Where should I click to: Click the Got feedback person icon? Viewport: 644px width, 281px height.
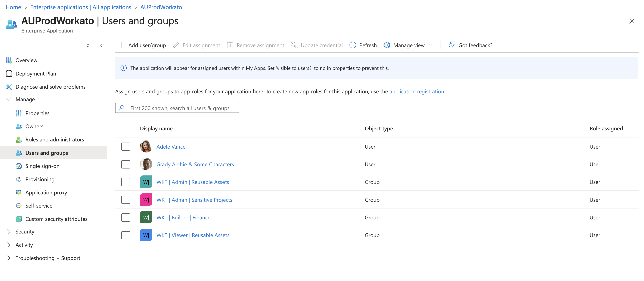coord(451,45)
